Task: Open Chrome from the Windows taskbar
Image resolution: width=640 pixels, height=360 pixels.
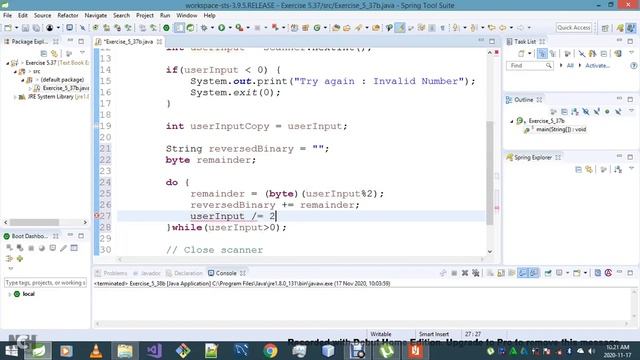Action: [x=270, y=351]
